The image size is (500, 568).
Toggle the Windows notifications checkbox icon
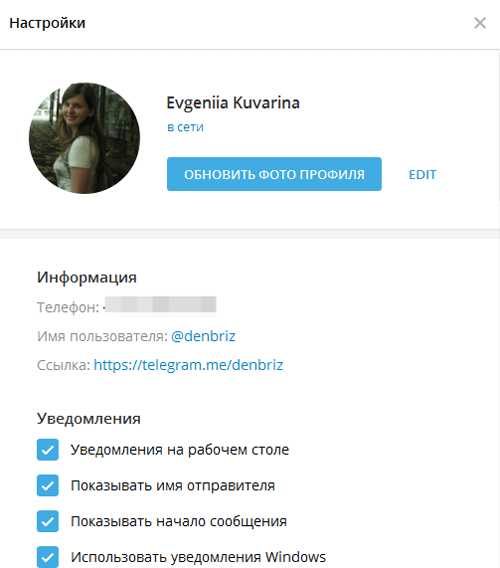point(47,557)
